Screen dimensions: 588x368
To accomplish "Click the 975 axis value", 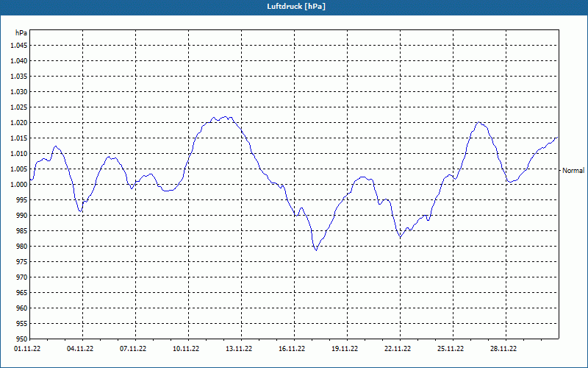I will click(x=22, y=262).
